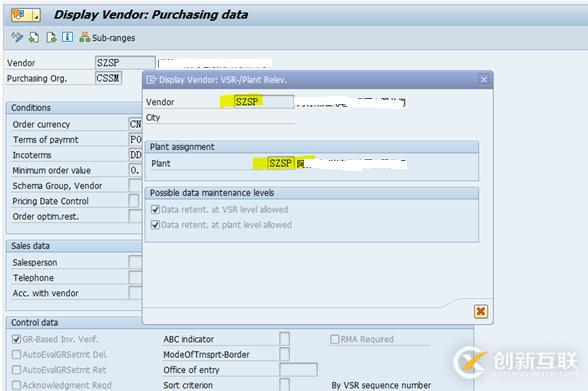
Task: Click the 'City' label in the dialog
Action: click(153, 118)
